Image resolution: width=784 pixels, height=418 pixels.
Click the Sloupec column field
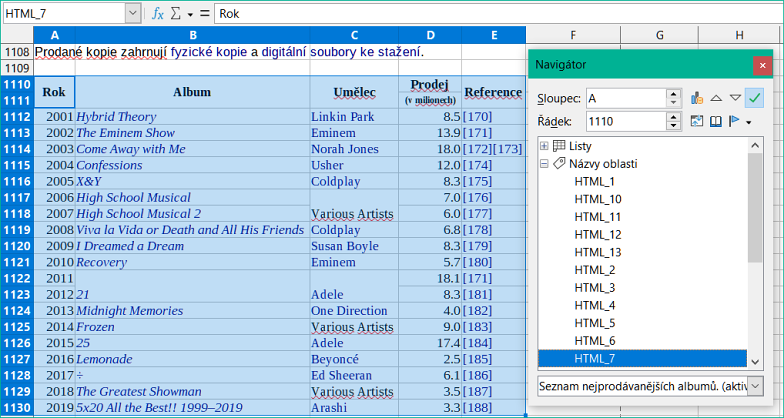(x=627, y=98)
